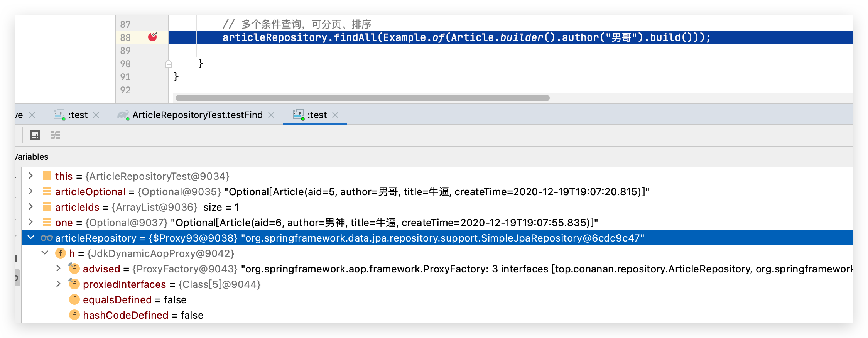Click the field icon beside proxiedInterfaces
This screenshot has width=868, height=338.
click(x=74, y=284)
